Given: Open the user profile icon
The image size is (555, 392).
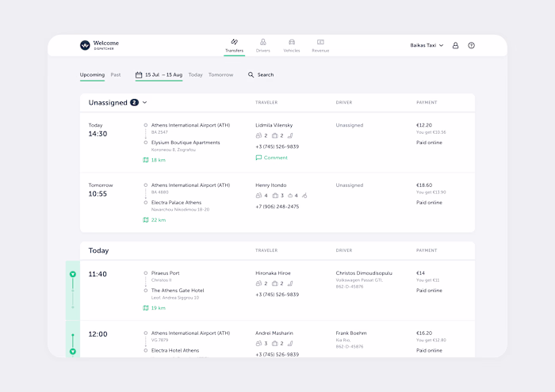Looking at the screenshot, I should pyautogui.click(x=456, y=45).
